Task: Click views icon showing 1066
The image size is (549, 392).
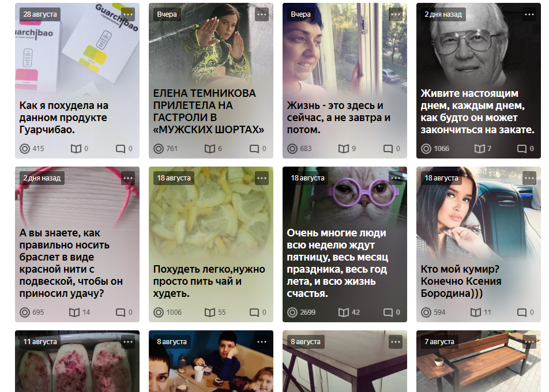Action: click(426, 149)
